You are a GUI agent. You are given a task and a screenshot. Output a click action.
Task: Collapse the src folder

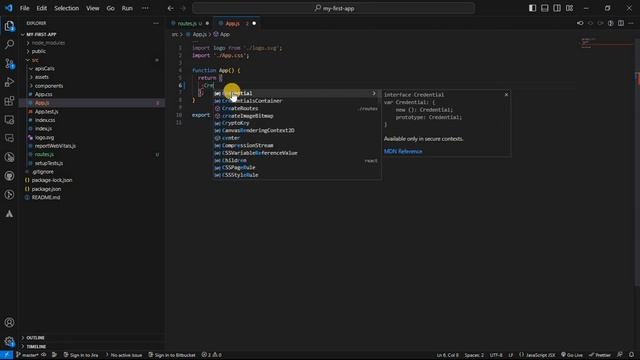pyautogui.click(x=35, y=60)
